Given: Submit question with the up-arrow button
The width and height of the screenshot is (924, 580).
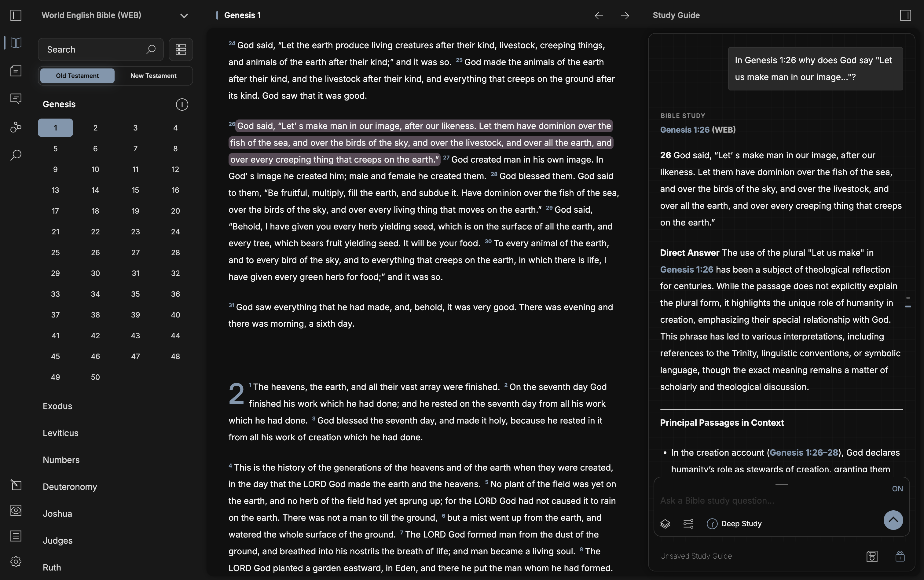Looking at the screenshot, I should (893, 520).
